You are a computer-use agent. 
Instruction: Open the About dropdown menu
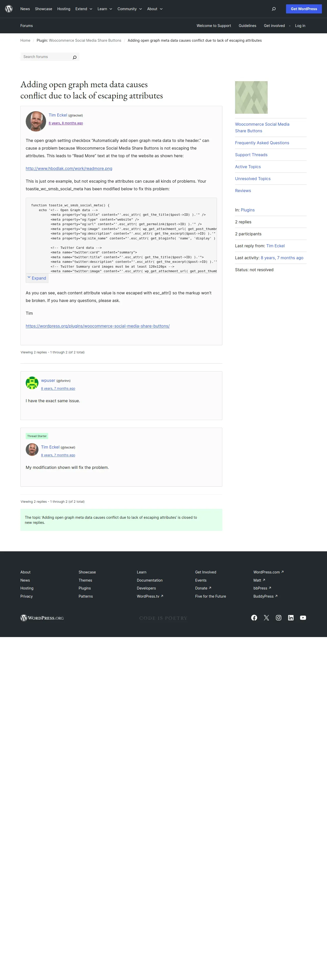point(155,9)
